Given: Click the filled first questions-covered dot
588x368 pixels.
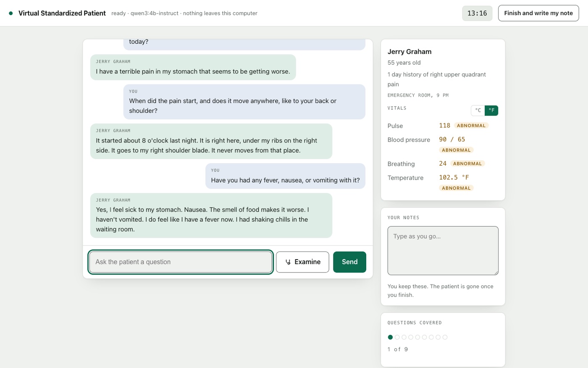Looking at the screenshot, I should point(390,337).
